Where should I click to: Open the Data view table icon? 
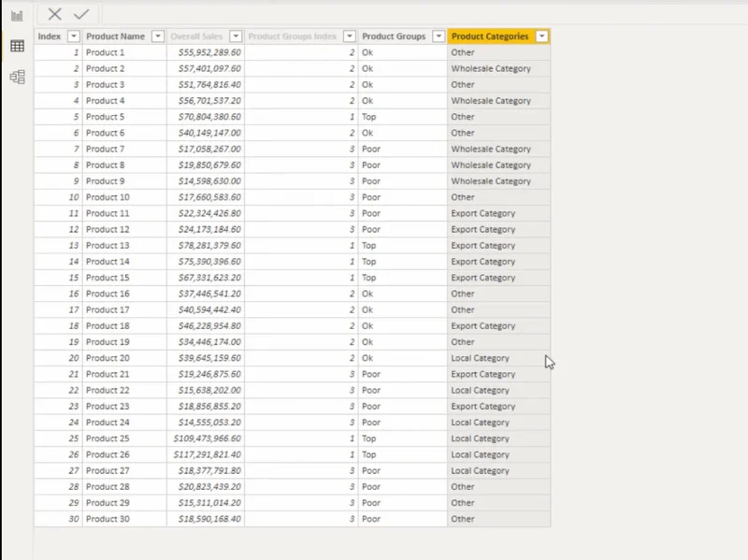coord(17,46)
